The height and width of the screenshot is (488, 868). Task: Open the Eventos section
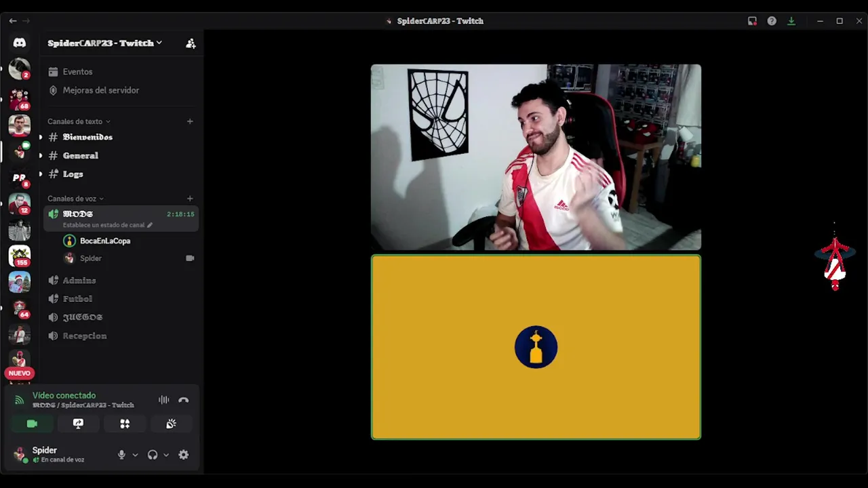click(121, 72)
